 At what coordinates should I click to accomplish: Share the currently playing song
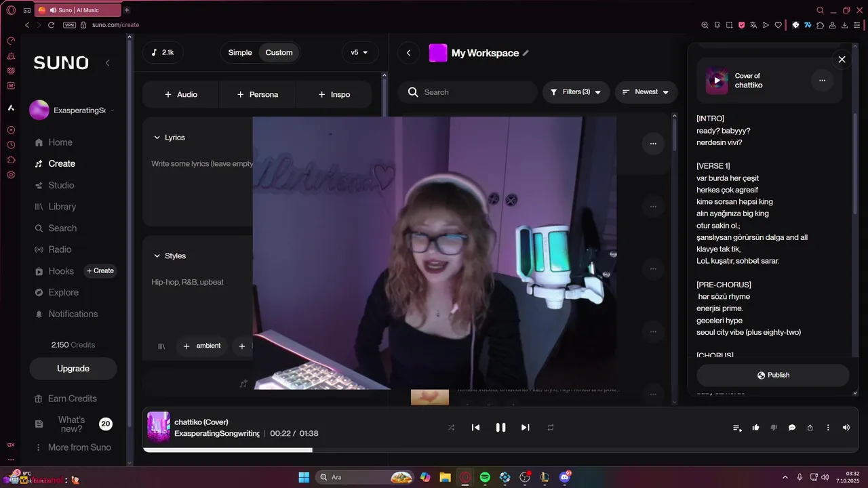coord(810,428)
